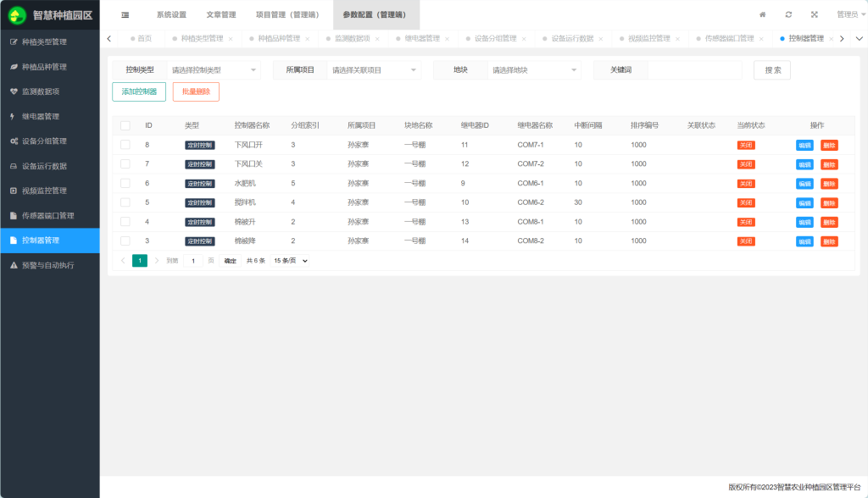The image size is (868, 498).
Task: Click the 批量删除 button
Action: (x=196, y=91)
